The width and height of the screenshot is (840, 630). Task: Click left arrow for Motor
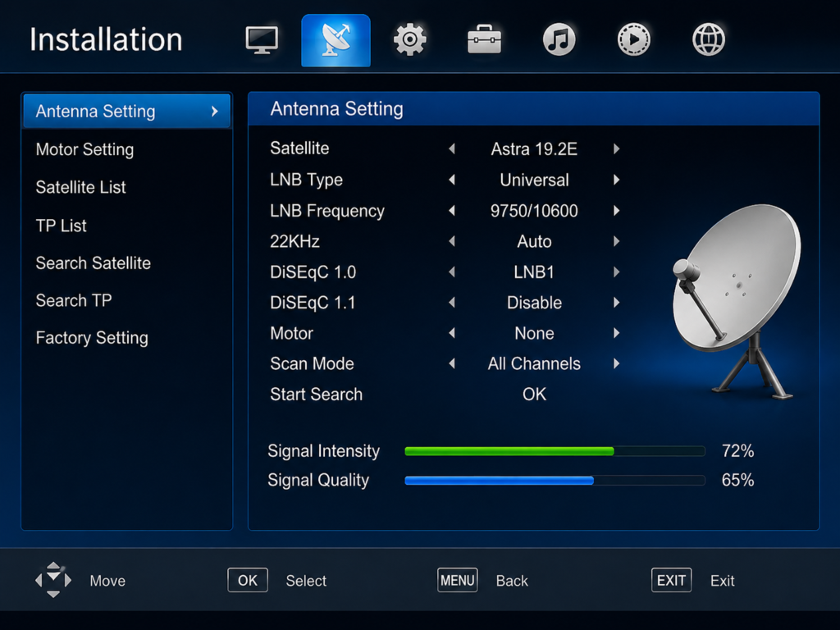click(x=452, y=333)
